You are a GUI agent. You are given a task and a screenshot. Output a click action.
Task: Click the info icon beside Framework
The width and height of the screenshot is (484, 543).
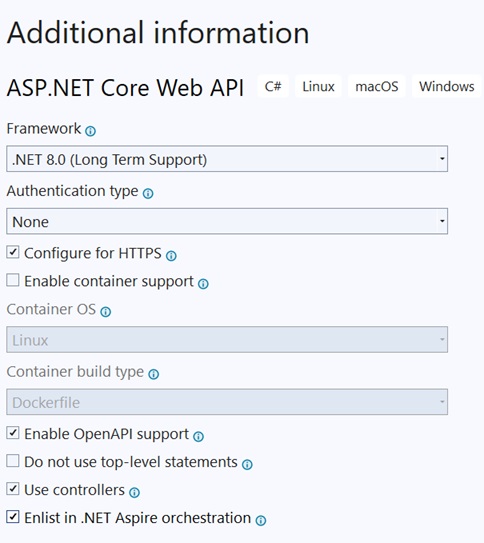coord(90,131)
